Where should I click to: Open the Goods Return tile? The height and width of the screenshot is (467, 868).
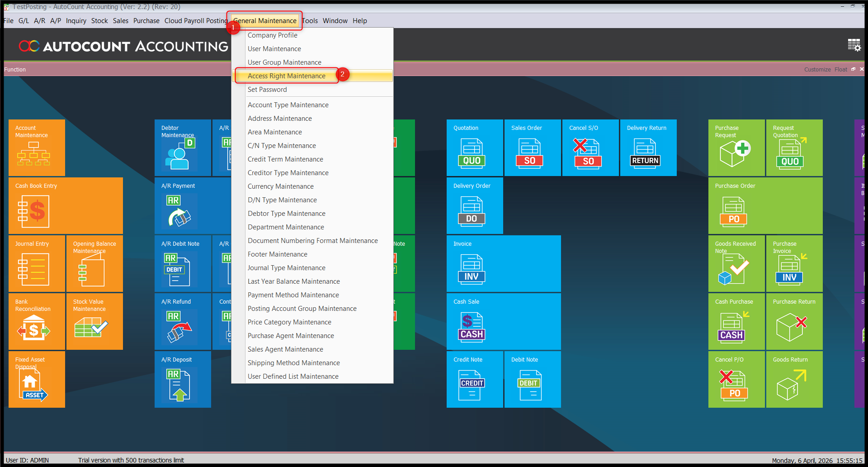pyautogui.click(x=794, y=379)
